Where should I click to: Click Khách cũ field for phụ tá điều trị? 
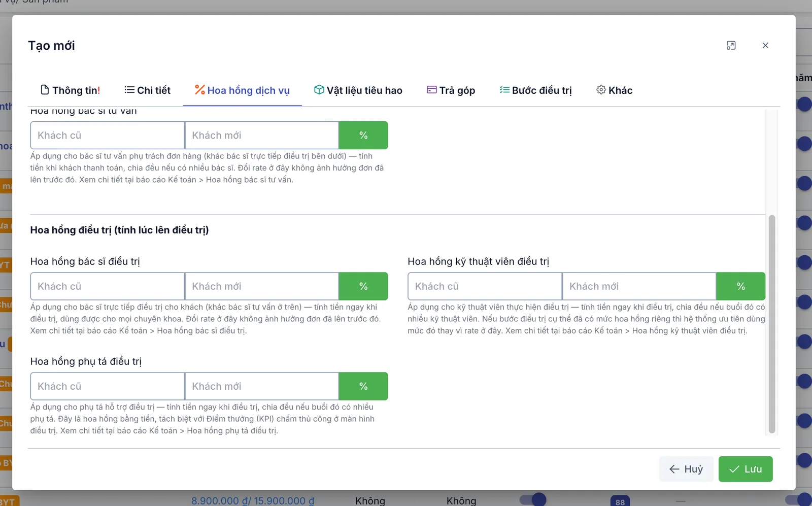[108, 386]
